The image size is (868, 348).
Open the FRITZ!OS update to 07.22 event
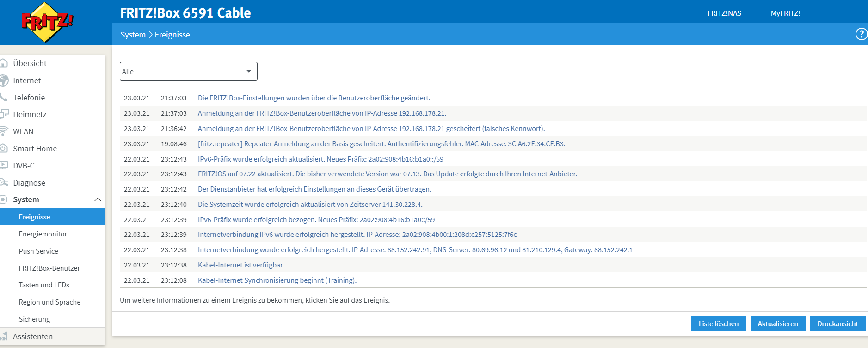(387, 174)
